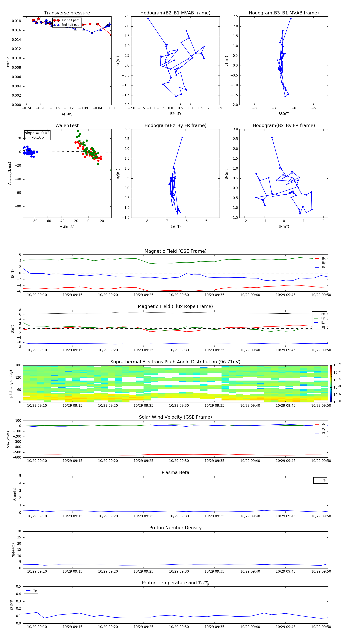Click the 'A(T·m)' x-axis label
The height and width of the screenshot is (644, 351).
67,114
